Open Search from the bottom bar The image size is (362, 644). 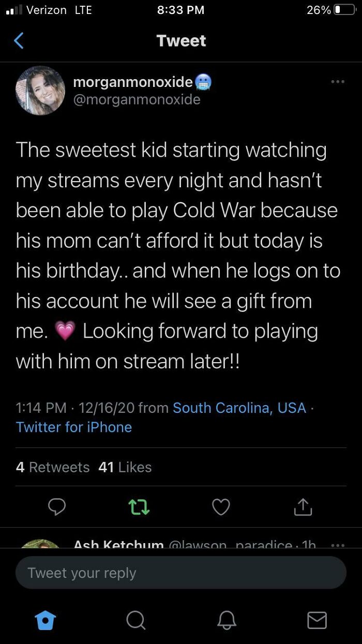[135, 620]
